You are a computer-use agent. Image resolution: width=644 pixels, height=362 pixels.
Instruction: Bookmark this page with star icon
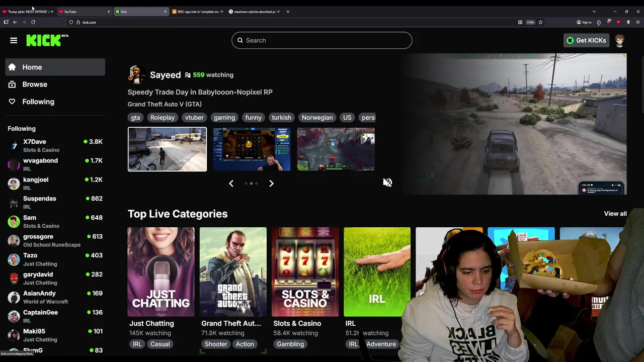click(x=540, y=22)
